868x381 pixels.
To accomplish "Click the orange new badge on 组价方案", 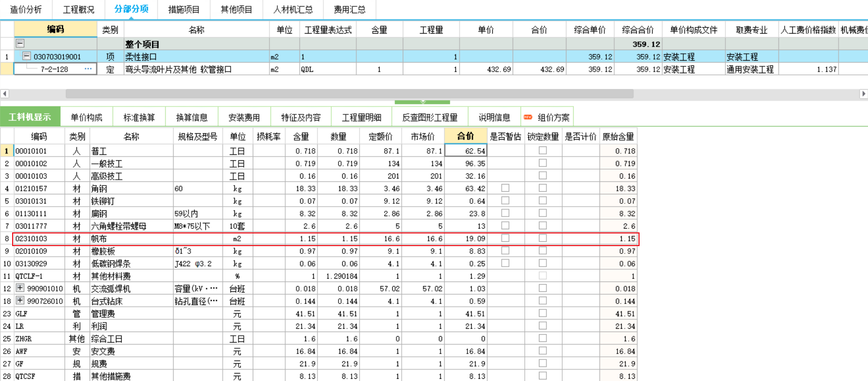I will click(x=528, y=117).
